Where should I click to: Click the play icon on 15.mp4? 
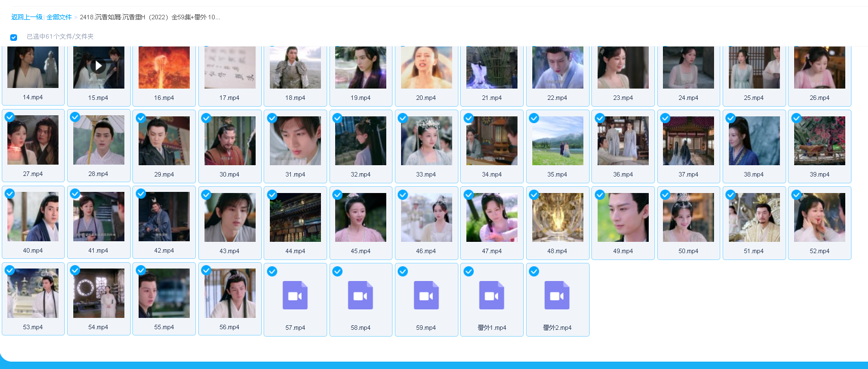(98, 66)
